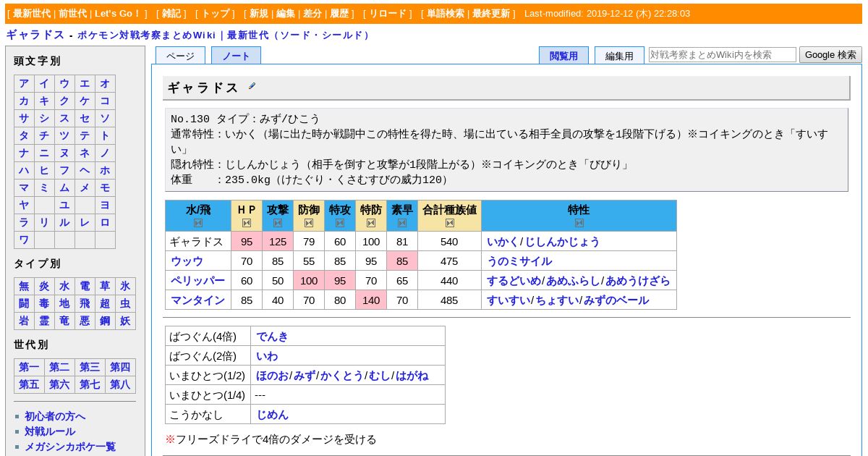Sort table by 防御 column icon
This screenshot has height=456, width=868.
click(309, 223)
